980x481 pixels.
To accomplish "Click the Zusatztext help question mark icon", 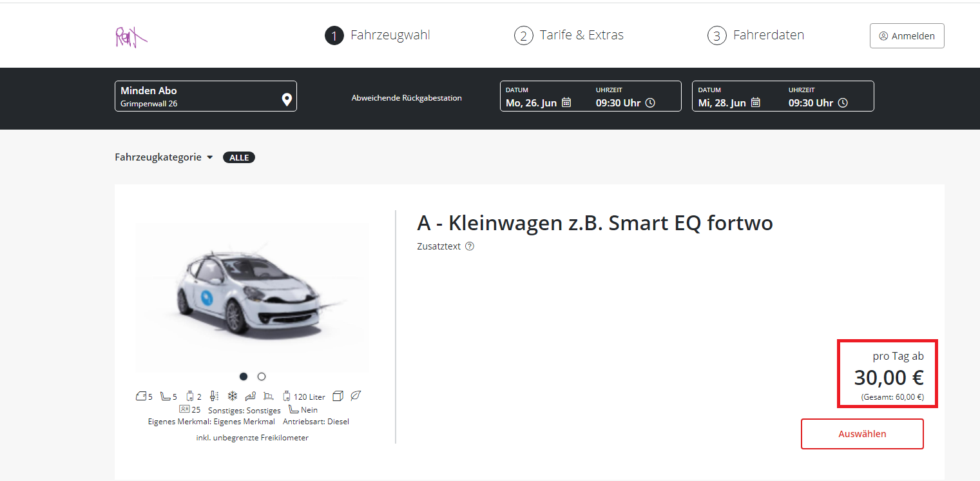I will [x=470, y=246].
